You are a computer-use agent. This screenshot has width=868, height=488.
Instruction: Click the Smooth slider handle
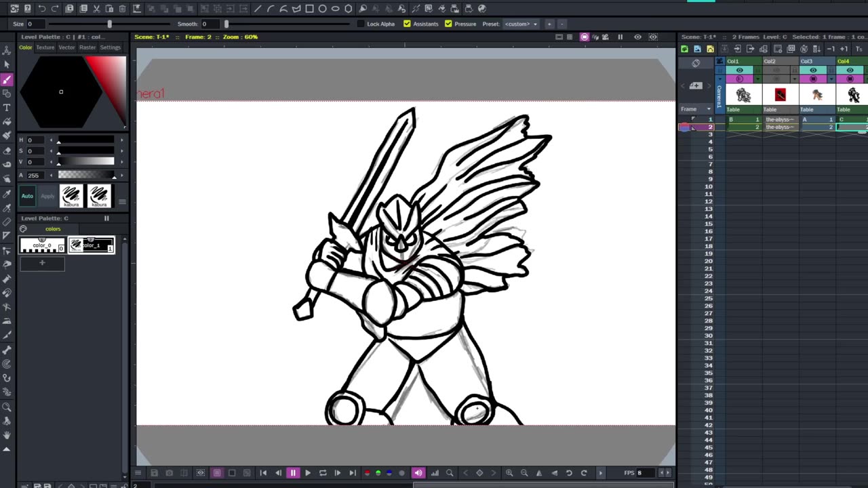[x=226, y=24]
